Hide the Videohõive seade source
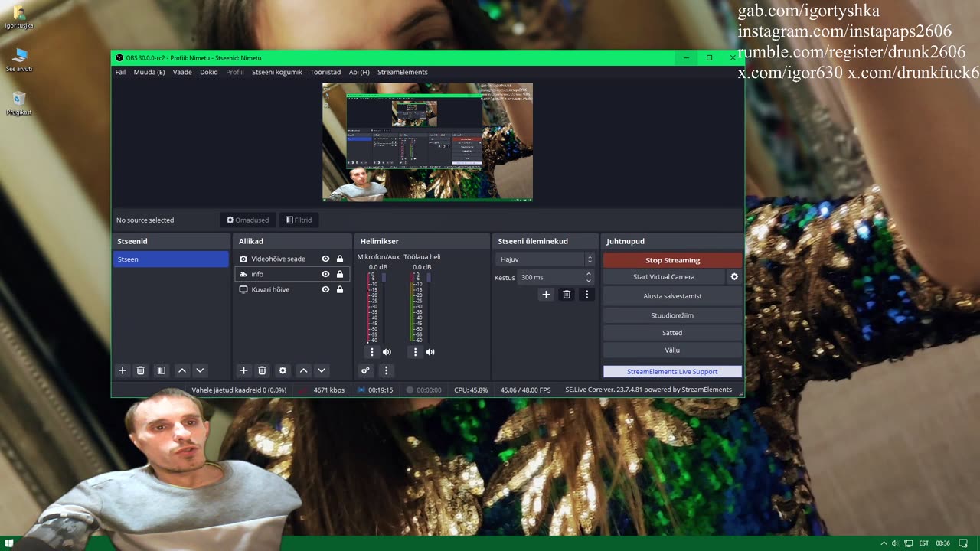 pos(325,259)
